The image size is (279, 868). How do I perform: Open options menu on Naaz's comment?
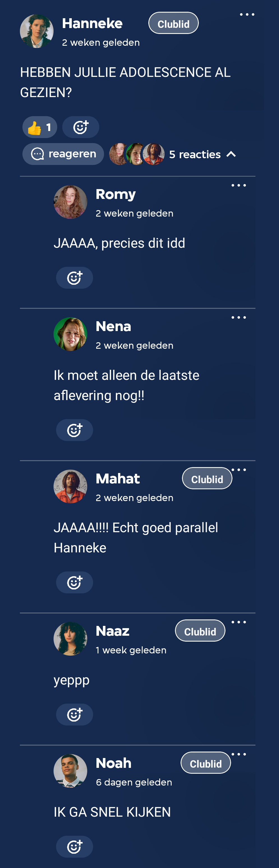point(239,622)
